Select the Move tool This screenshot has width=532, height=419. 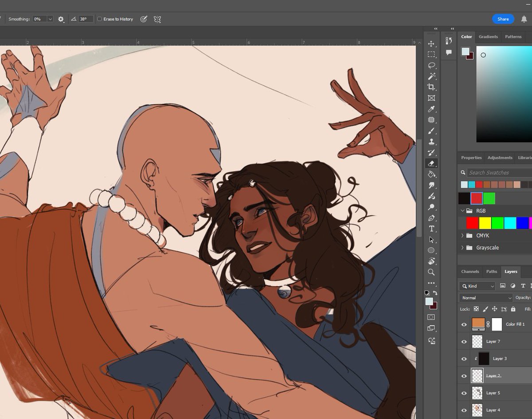[x=431, y=43]
